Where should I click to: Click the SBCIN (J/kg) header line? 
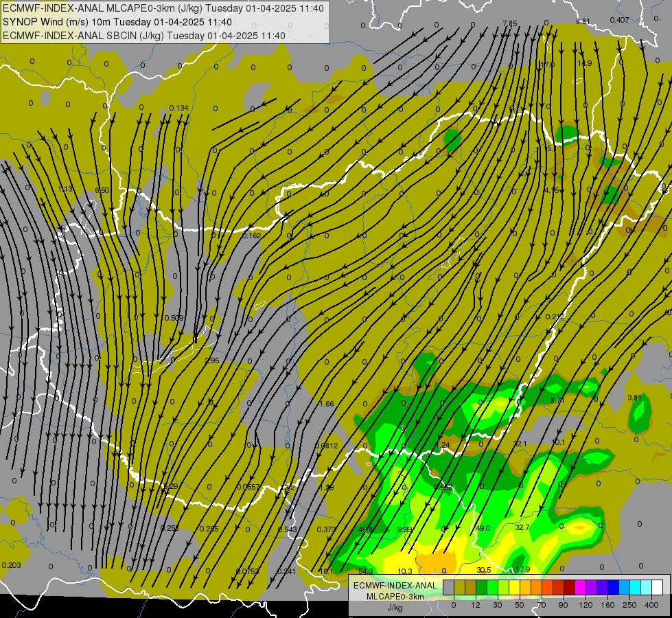click(144, 36)
